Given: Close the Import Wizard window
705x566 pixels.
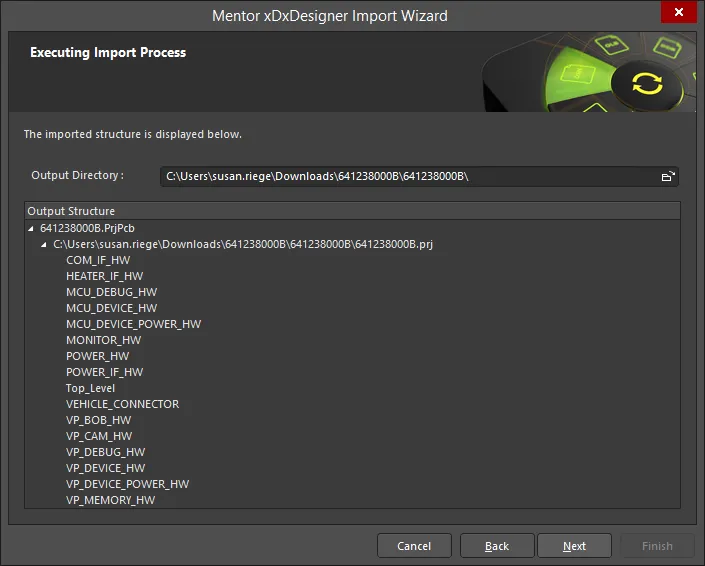Looking at the screenshot, I should (x=679, y=12).
